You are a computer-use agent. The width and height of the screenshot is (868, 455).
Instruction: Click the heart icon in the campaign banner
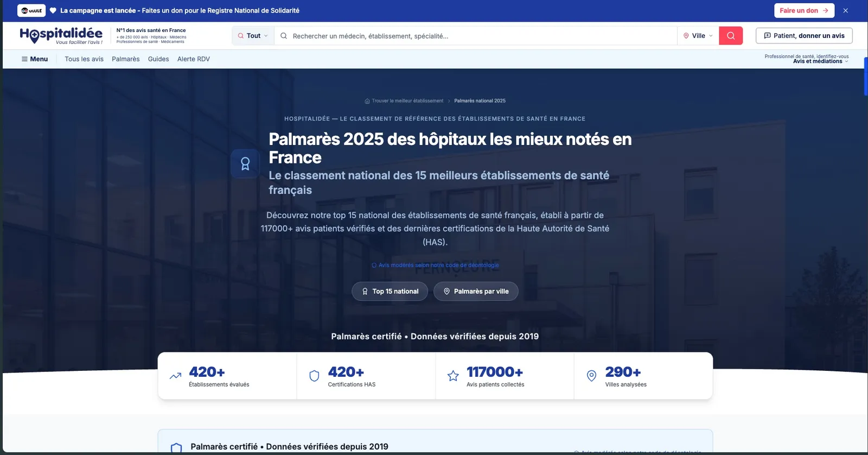53,10
